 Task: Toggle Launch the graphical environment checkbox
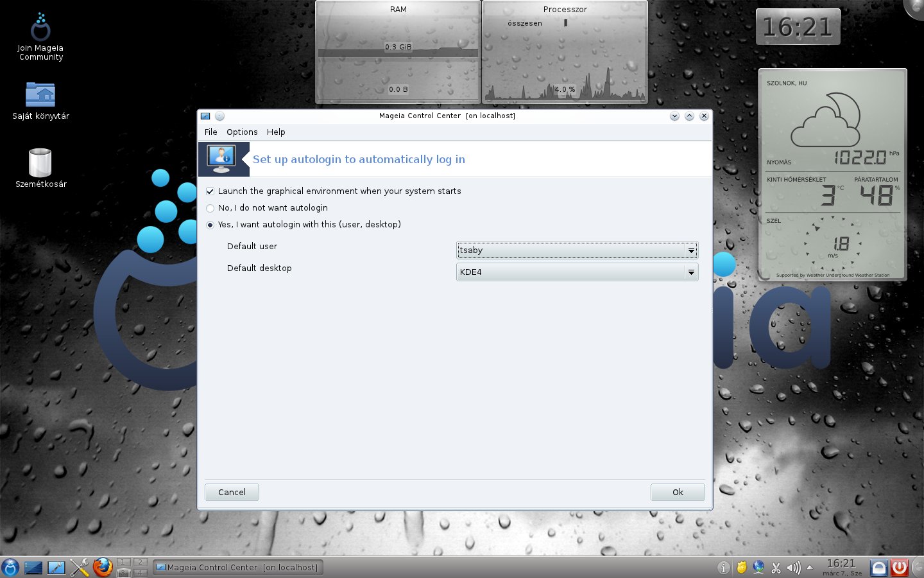point(210,191)
